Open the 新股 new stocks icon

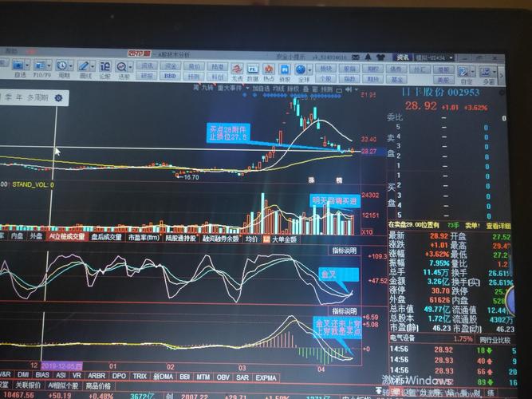coord(284,69)
